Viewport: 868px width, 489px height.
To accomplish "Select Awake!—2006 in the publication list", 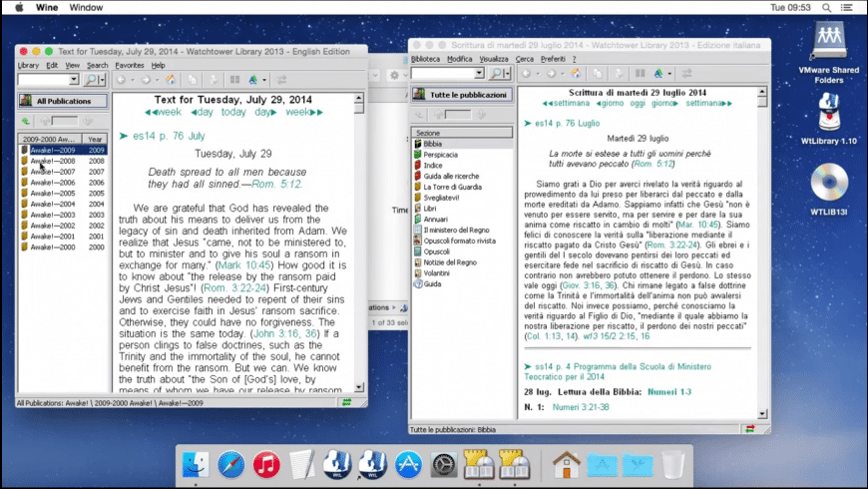I will (x=53, y=183).
